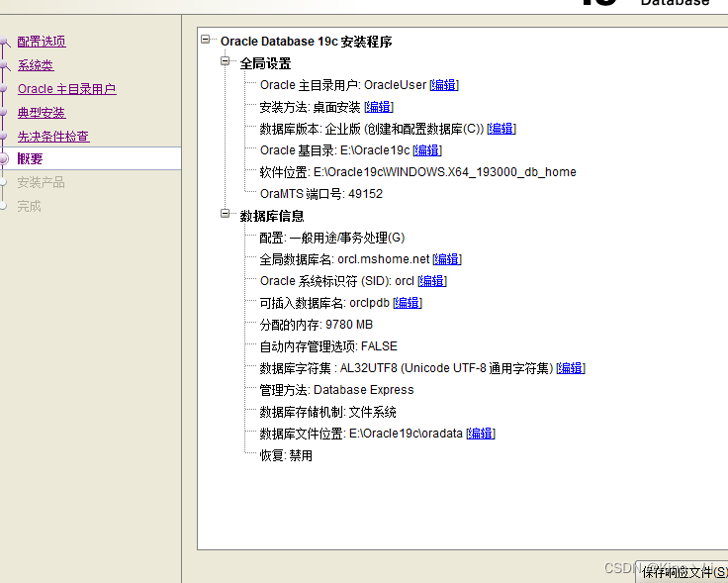728x583 pixels.
Task: Select the Oracle Database 19c 安装程序 title row
Action: click(x=306, y=42)
